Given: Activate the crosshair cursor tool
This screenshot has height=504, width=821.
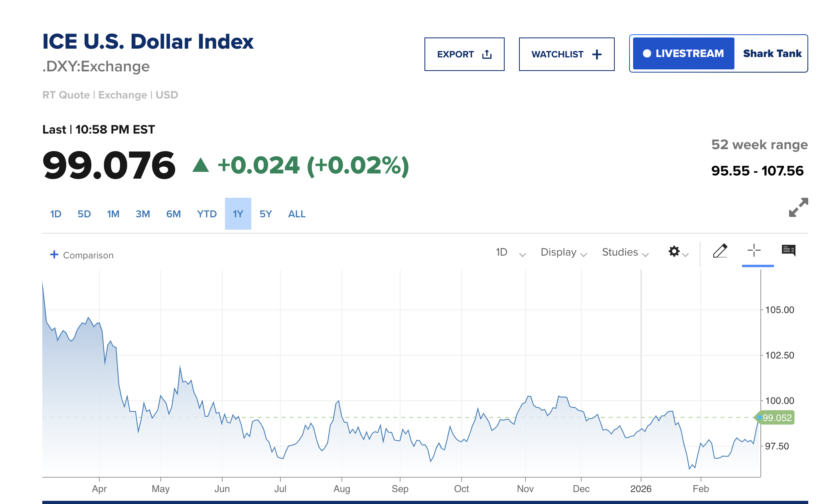Looking at the screenshot, I should [754, 251].
